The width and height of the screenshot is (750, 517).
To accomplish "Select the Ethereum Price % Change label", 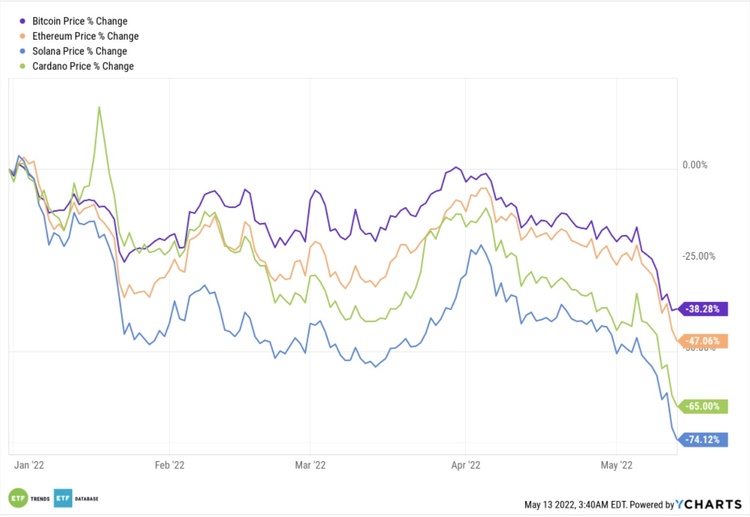I will (x=84, y=35).
